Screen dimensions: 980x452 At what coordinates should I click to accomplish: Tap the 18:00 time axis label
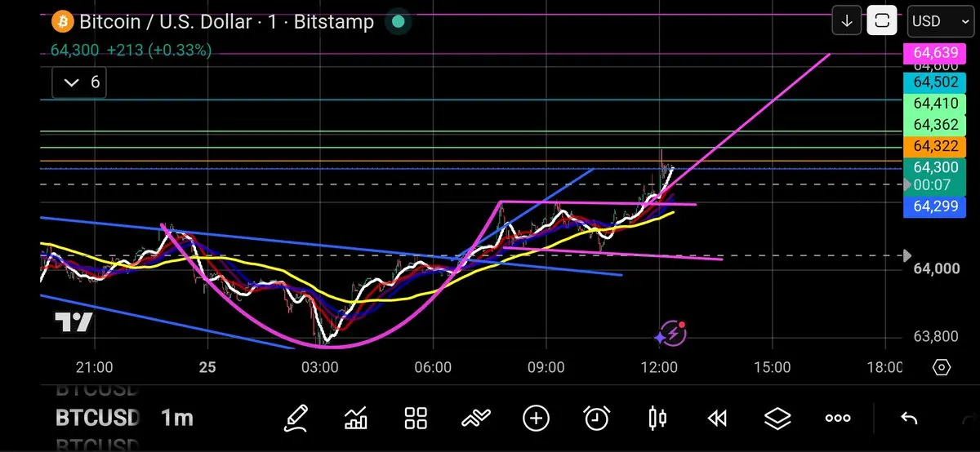pyautogui.click(x=884, y=367)
